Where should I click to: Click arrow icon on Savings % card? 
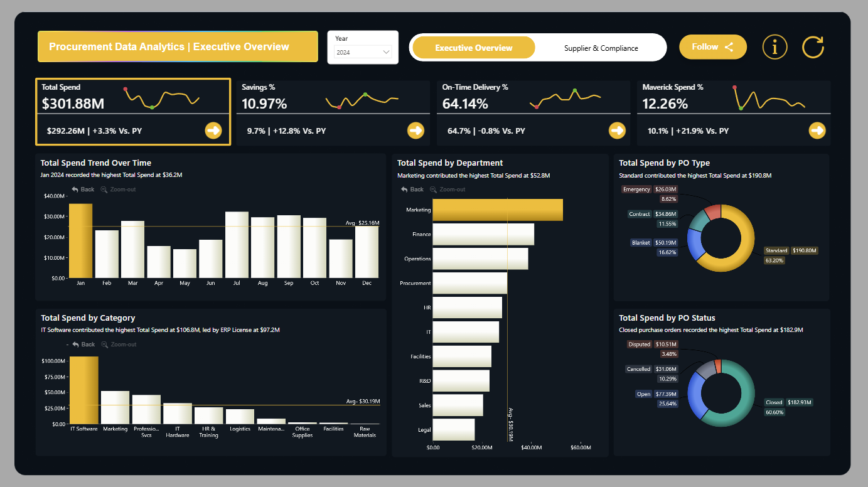tap(415, 131)
